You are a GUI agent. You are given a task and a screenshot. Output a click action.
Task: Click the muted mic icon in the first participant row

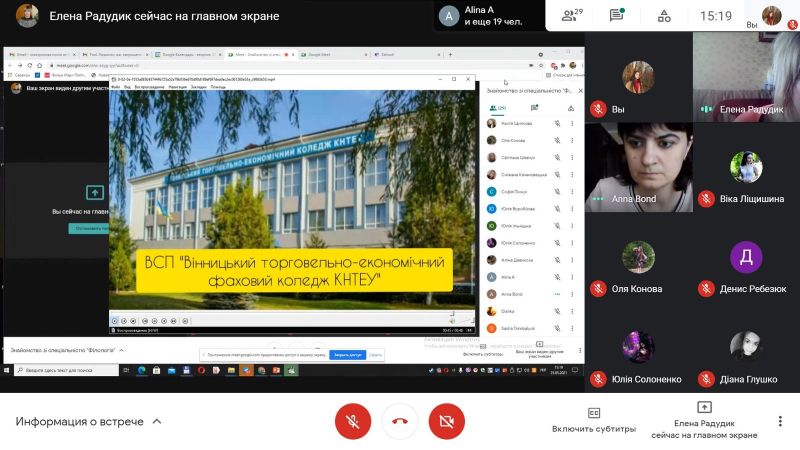click(557, 123)
